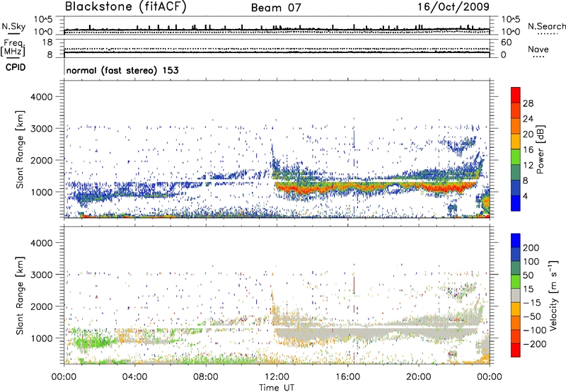The height and width of the screenshot is (392, 566).
Task: Click the Power [dB] colorbar title
Action: point(540,149)
